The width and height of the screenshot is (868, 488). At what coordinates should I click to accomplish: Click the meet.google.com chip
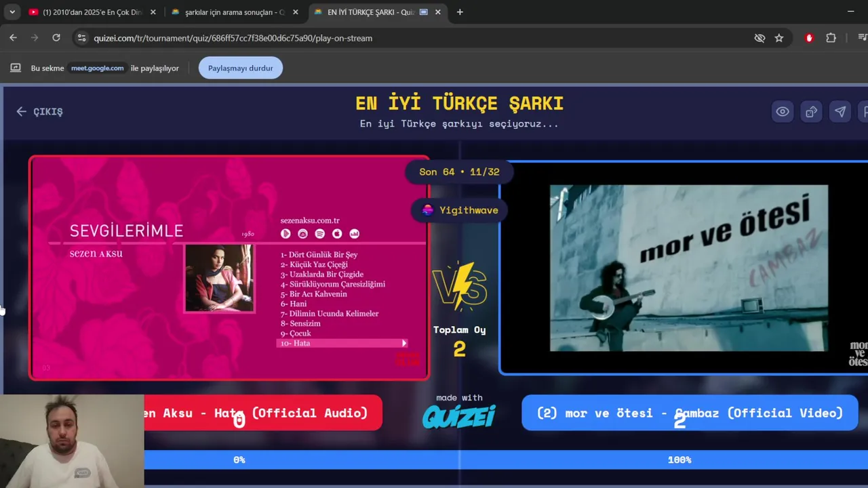coord(98,68)
